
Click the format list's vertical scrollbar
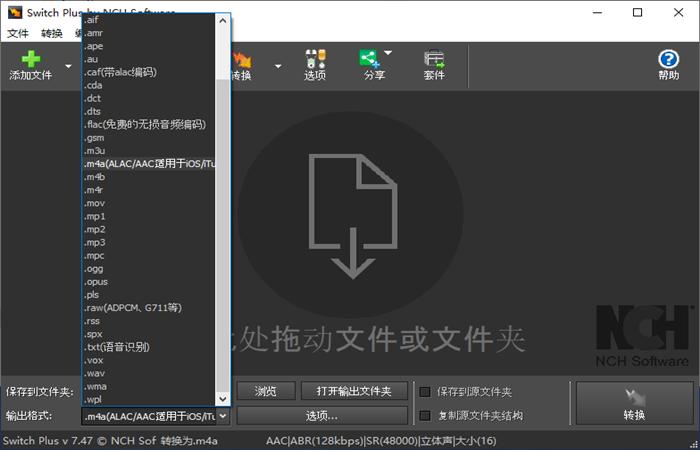223,250
